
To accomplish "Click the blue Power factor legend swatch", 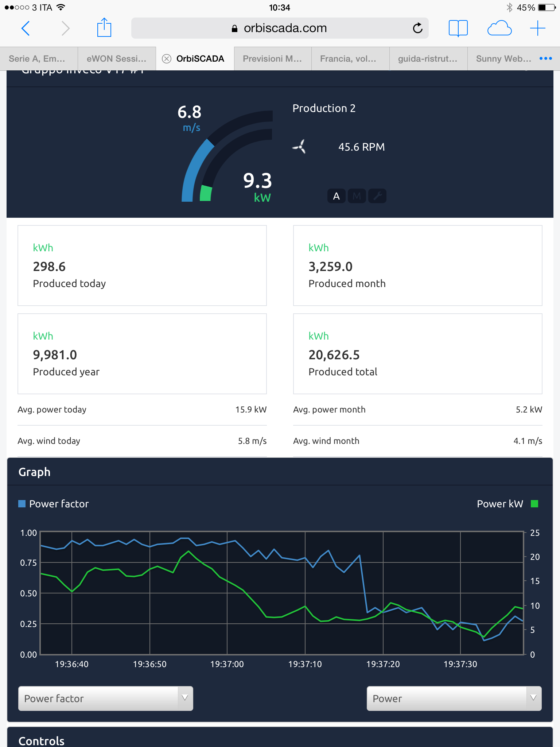I will click(22, 504).
